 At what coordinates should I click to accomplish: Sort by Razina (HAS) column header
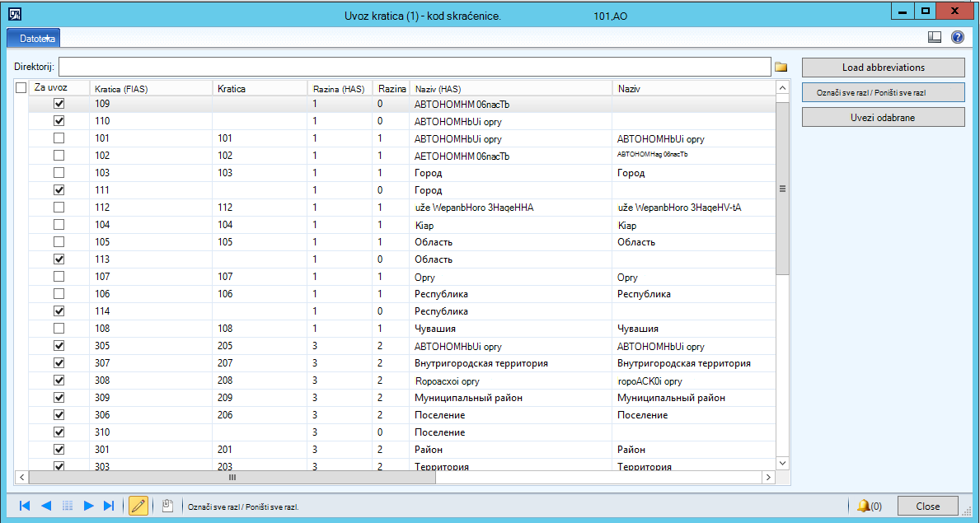(x=340, y=88)
